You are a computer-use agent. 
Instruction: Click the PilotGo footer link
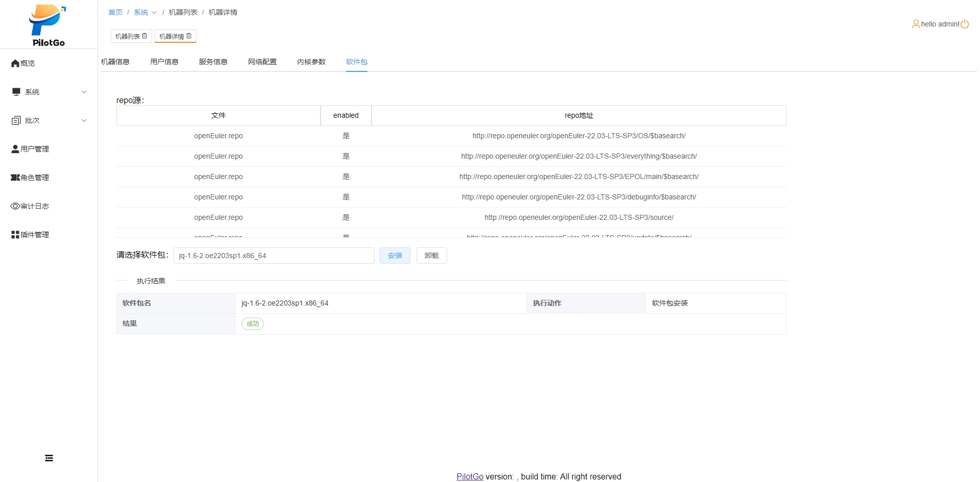(470, 476)
